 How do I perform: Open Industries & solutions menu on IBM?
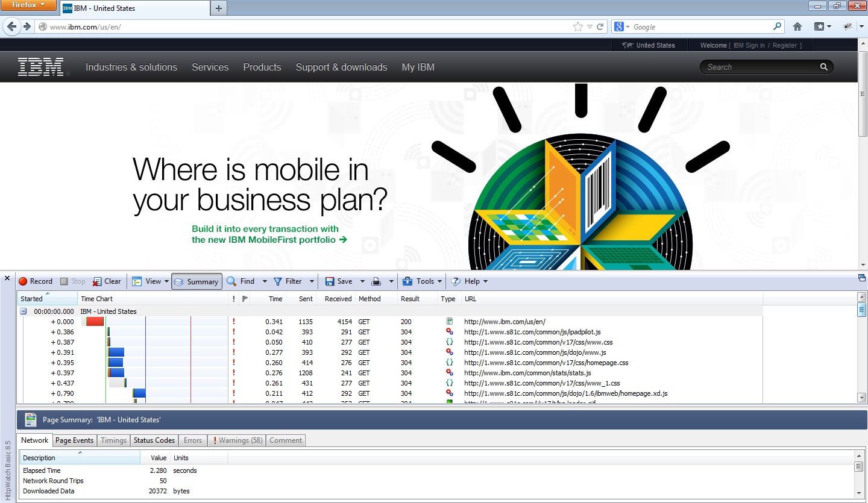131,67
